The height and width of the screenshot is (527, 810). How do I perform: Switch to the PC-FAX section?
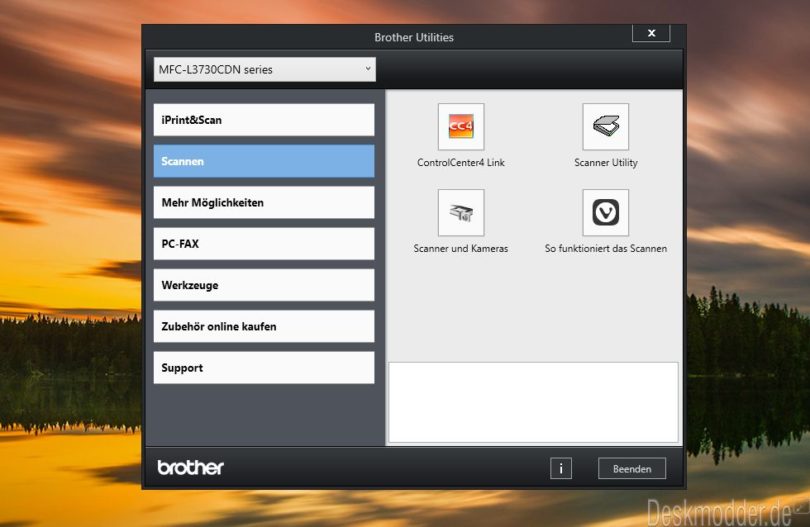264,244
